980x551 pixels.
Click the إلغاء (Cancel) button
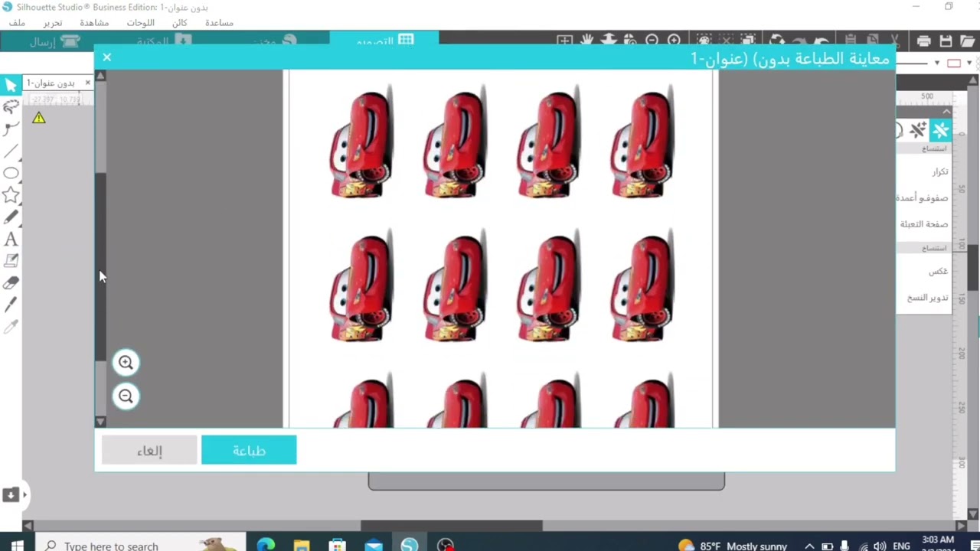149,451
